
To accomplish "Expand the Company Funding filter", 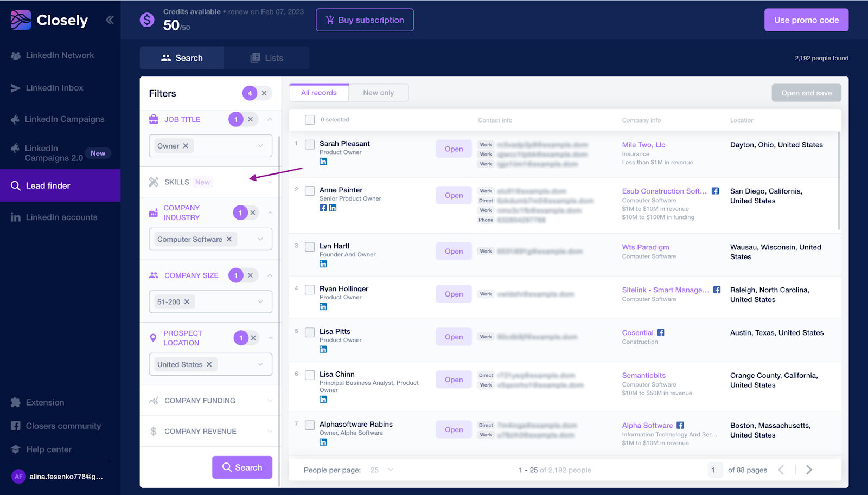I will tap(210, 401).
